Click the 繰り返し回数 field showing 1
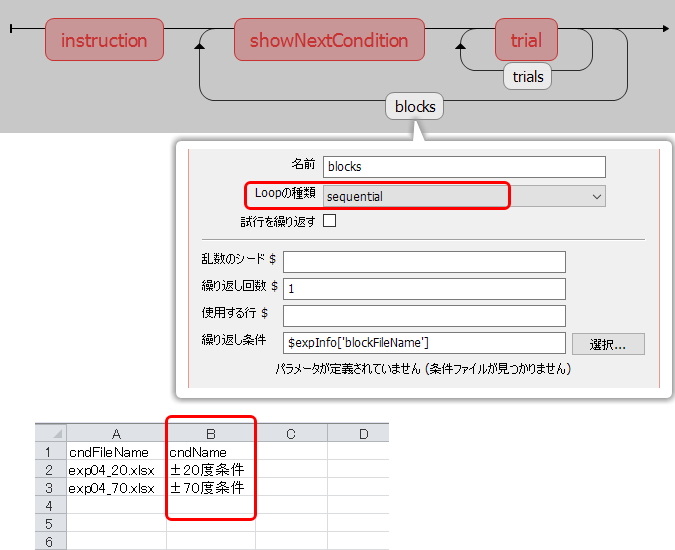The height and width of the screenshot is (550, 675). coord(424,289)
